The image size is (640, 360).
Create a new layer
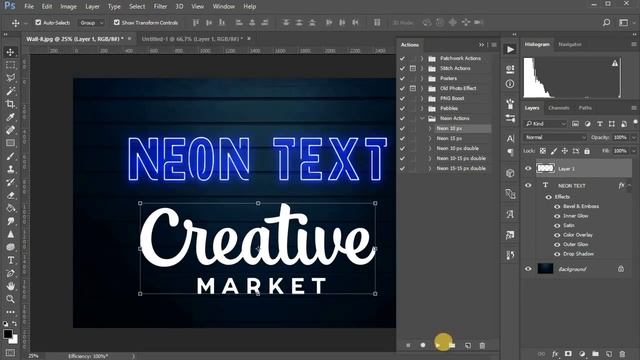click(609, 353)
